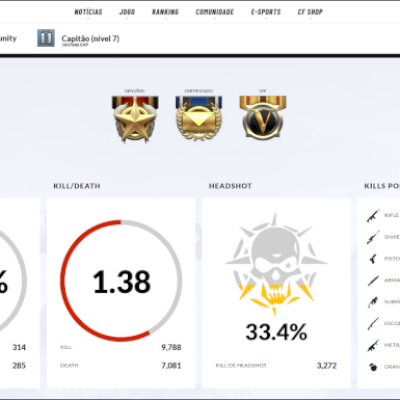The width and height of the screenshot is (400, 400).
Task: Click the Capitão (nível 7) rank text
Action: point(90,39)
